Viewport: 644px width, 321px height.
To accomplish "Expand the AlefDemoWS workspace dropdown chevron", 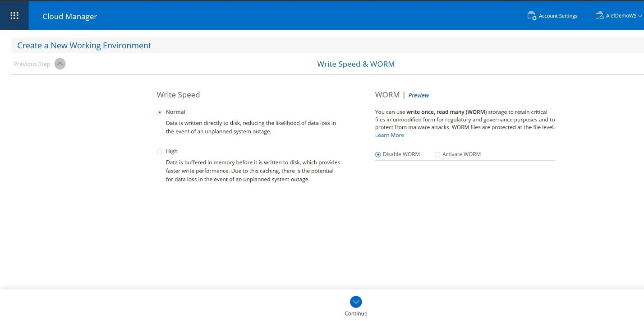I will [x=640, y=16].
